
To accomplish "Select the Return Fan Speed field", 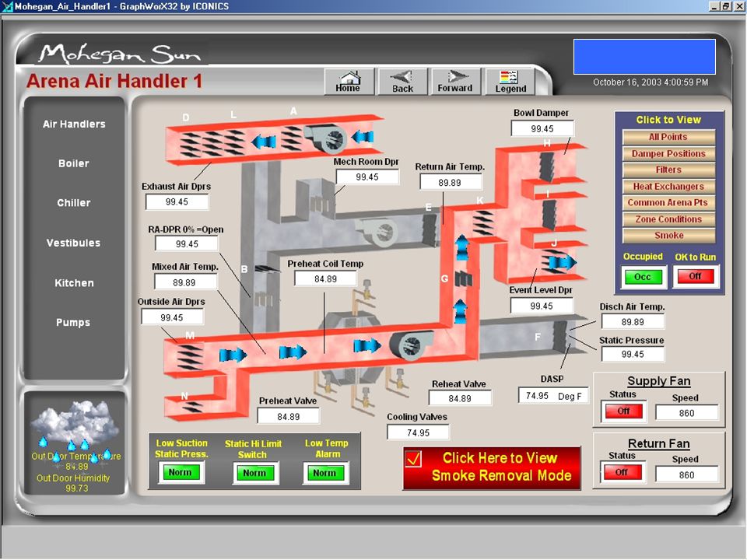I will (686, 474).
